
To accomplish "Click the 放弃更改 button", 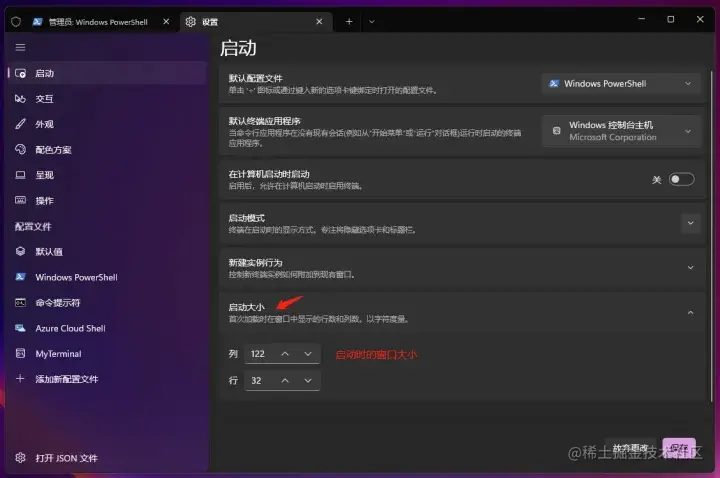I will coord(630,448).
